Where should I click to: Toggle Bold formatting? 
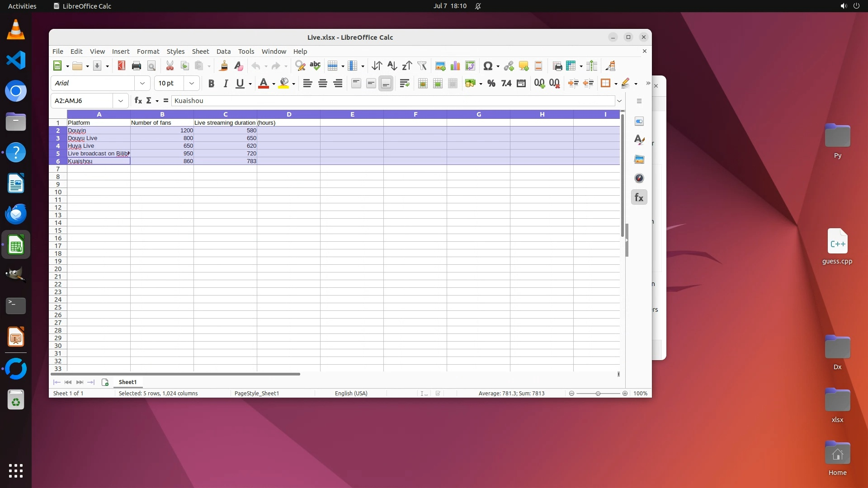(x=211, y=83)
